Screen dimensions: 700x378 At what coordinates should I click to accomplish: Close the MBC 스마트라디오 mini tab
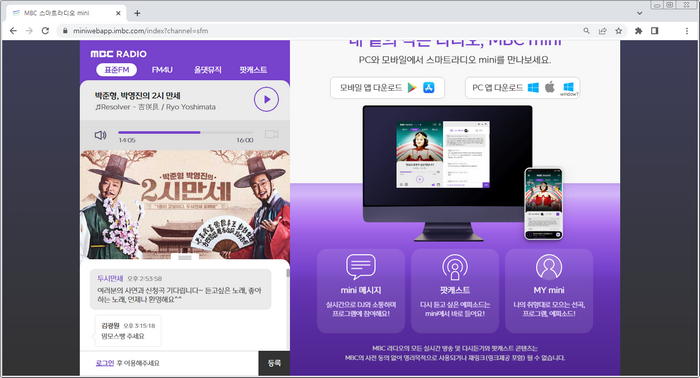point(118,13)
